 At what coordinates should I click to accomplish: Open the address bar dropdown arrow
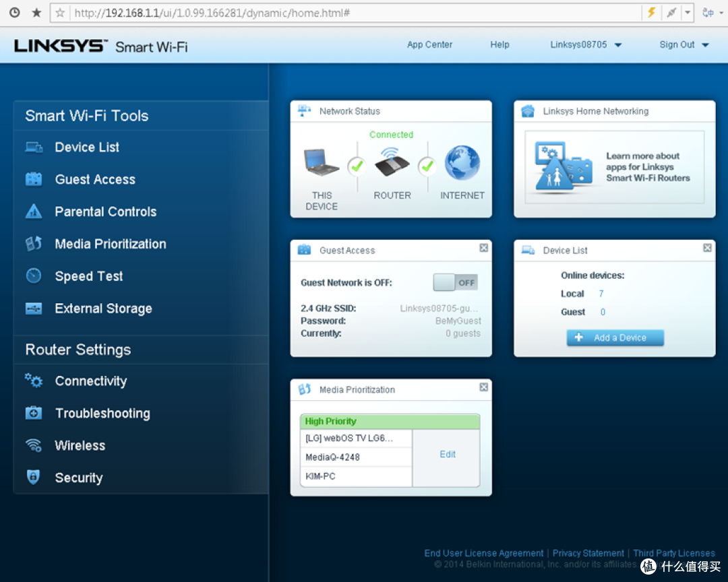point(688,13)
